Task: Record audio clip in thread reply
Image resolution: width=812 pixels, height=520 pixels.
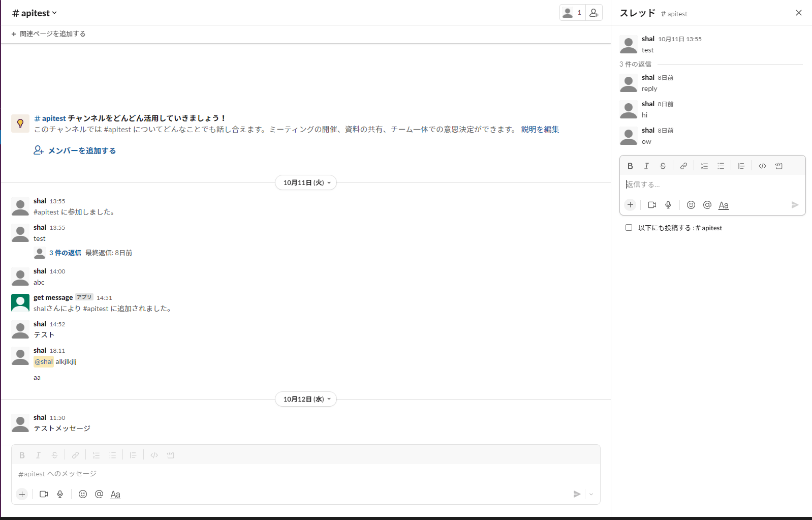Action: click(668, 205)
